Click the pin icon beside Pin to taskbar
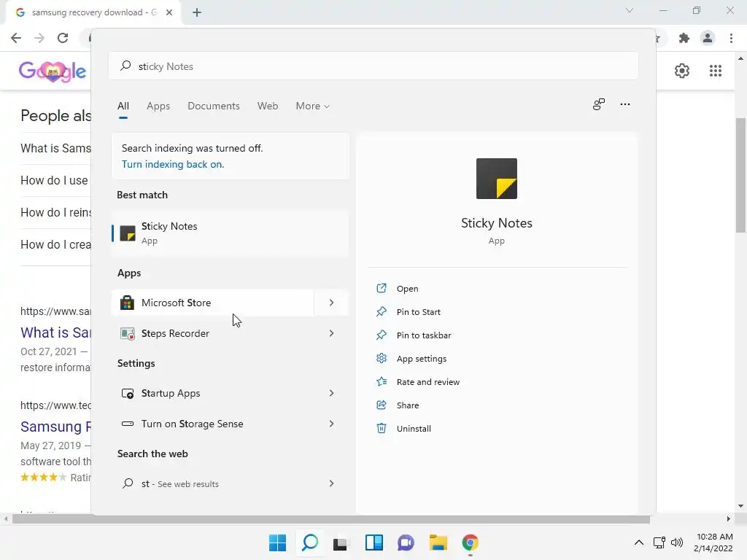This screenshot has height=560, width=747. point(381,335)
